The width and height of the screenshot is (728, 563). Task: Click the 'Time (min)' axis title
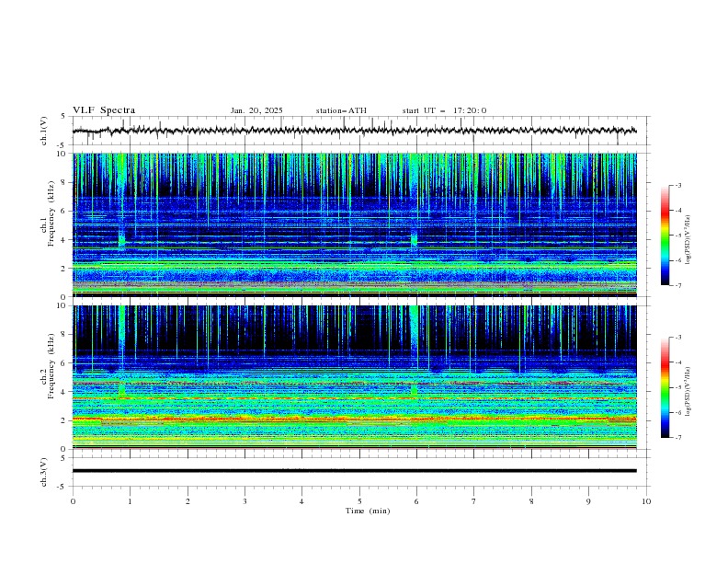368,511
